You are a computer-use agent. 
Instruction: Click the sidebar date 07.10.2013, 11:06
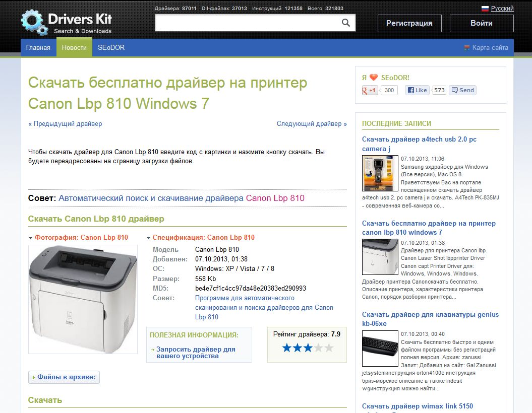coord(423,159)
